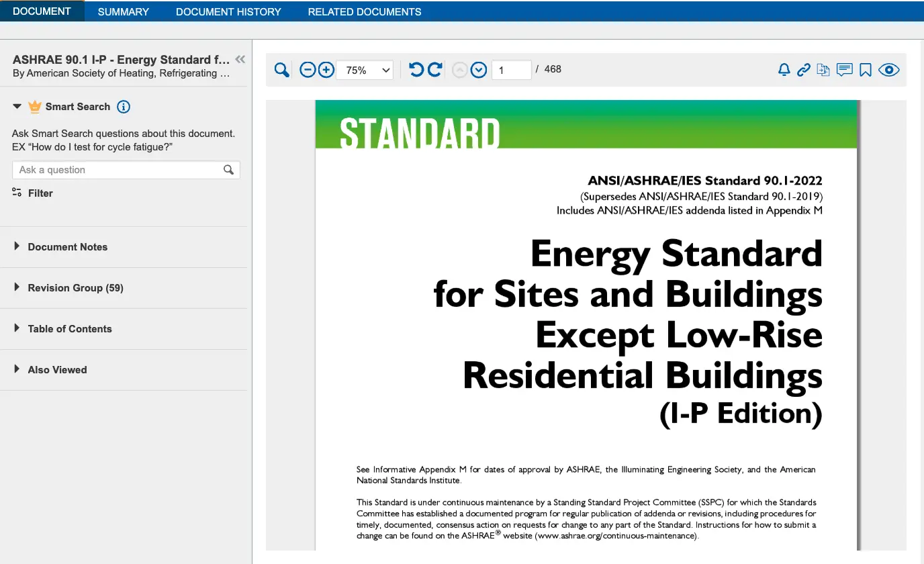Click the American Society of Heating author text
924x564 pixels.
[121, 73]
